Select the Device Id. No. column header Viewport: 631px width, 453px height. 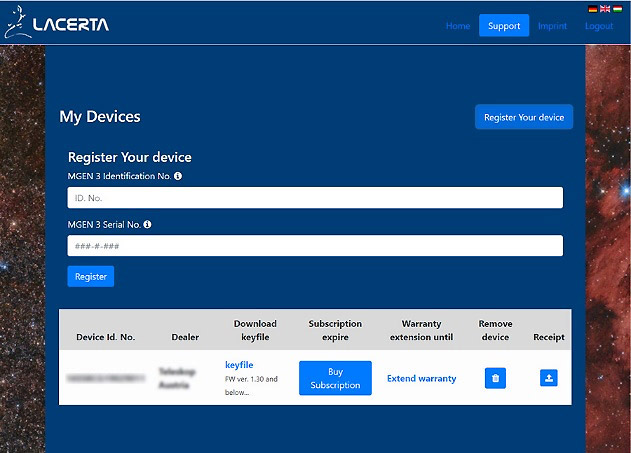tap(106, 337)
